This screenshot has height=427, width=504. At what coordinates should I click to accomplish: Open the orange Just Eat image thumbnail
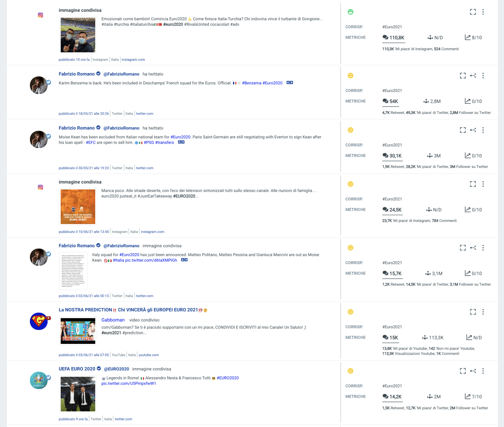(78, 207)
